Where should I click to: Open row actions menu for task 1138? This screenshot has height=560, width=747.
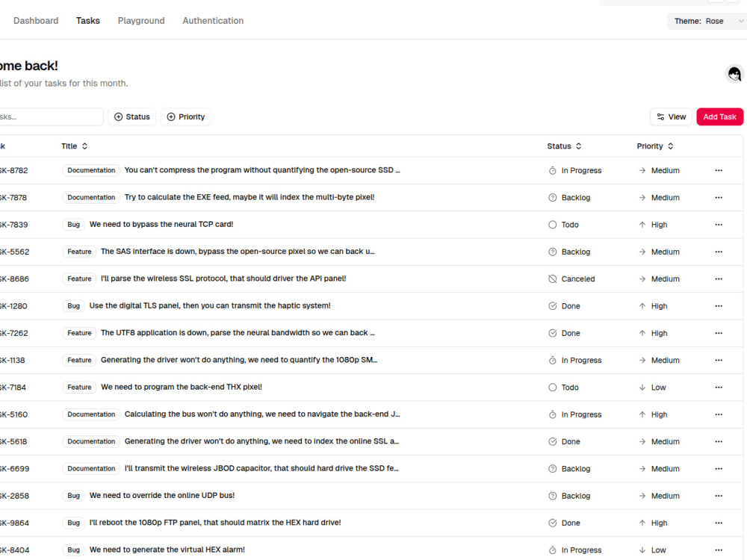pyautogui.click(x=719, y=361)
